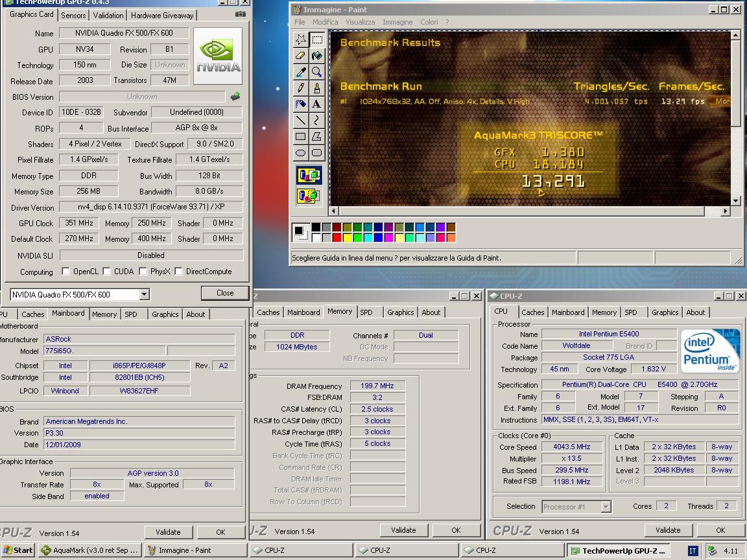Select the free-form selection tool in Paint
Viewport: 747px width, 560px height.
pyautogui.click(x=301, y=40)
